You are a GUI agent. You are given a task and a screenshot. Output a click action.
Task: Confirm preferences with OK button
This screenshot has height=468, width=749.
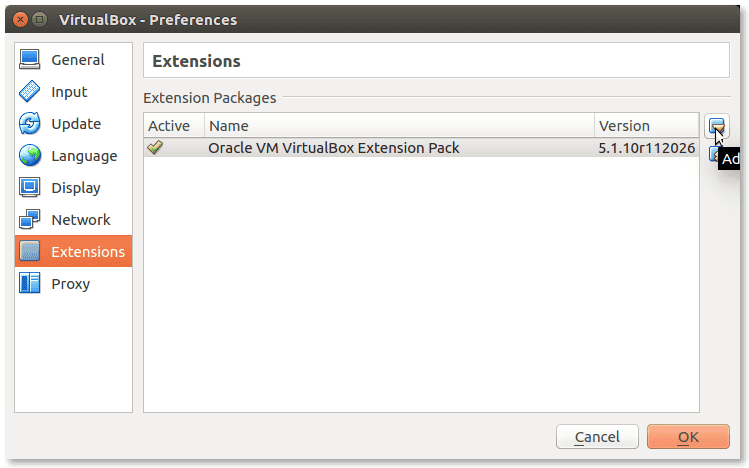(x=688, y=436)
